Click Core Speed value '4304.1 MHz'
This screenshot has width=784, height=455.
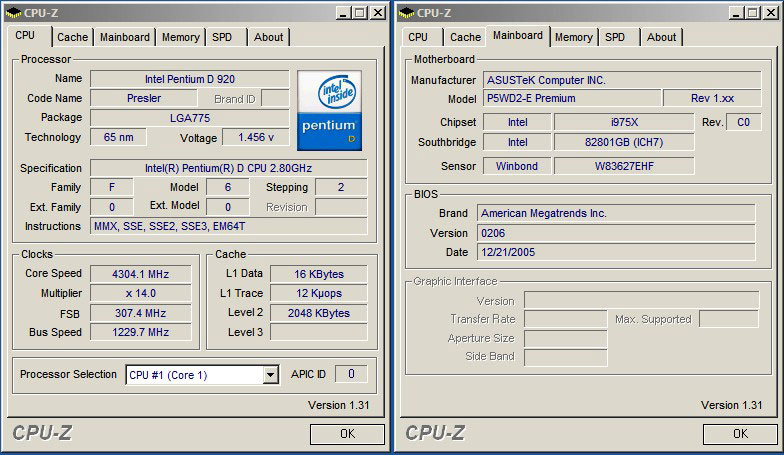coord(140,274)
